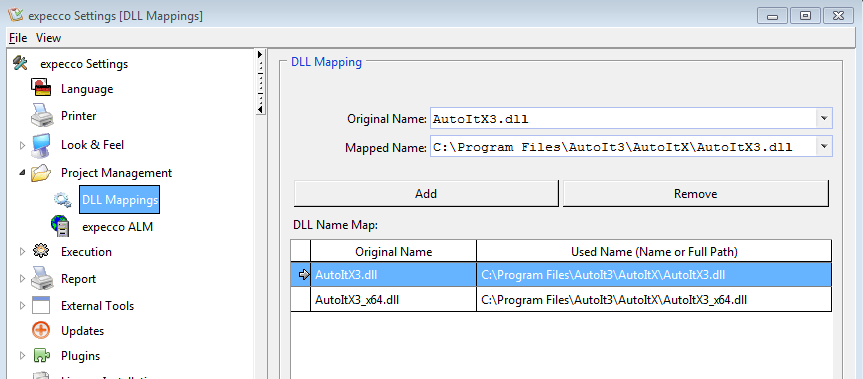
Task: Click the Updates orange plus icon
Action: (x=41, y=331)
